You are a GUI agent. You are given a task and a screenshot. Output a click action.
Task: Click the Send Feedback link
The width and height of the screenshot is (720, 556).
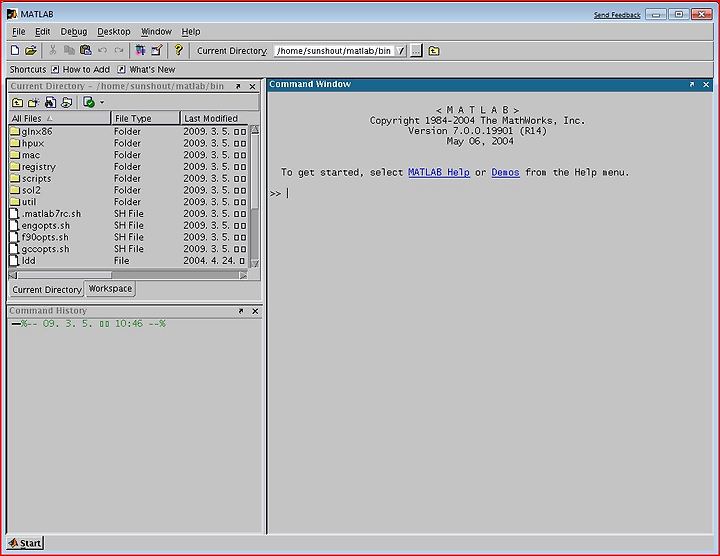(x=617, y=15)
